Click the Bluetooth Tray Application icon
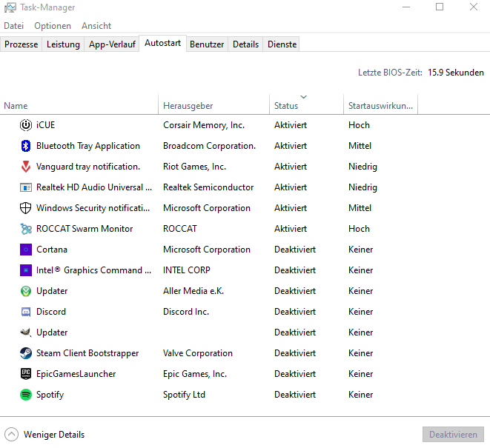Image resolution: width=490 pixels, height=448 pixels. (x=26, y=146)
